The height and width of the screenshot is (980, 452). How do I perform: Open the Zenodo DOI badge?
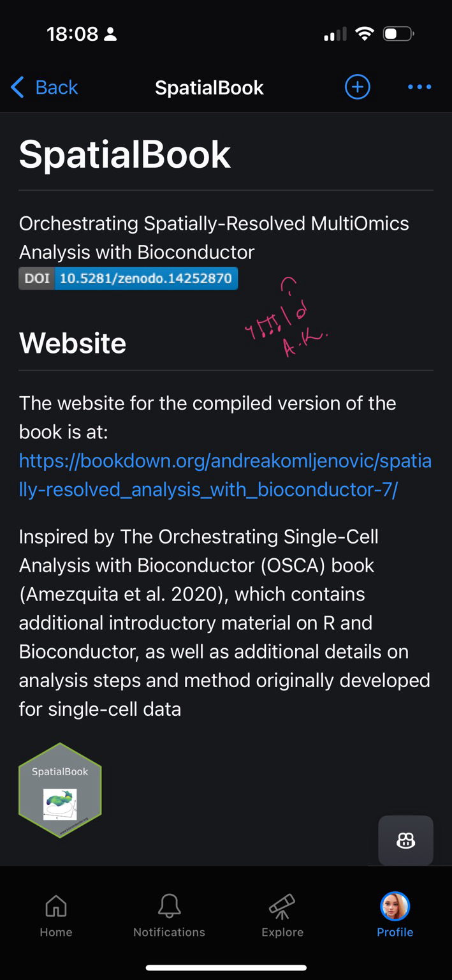pos(128,279)
